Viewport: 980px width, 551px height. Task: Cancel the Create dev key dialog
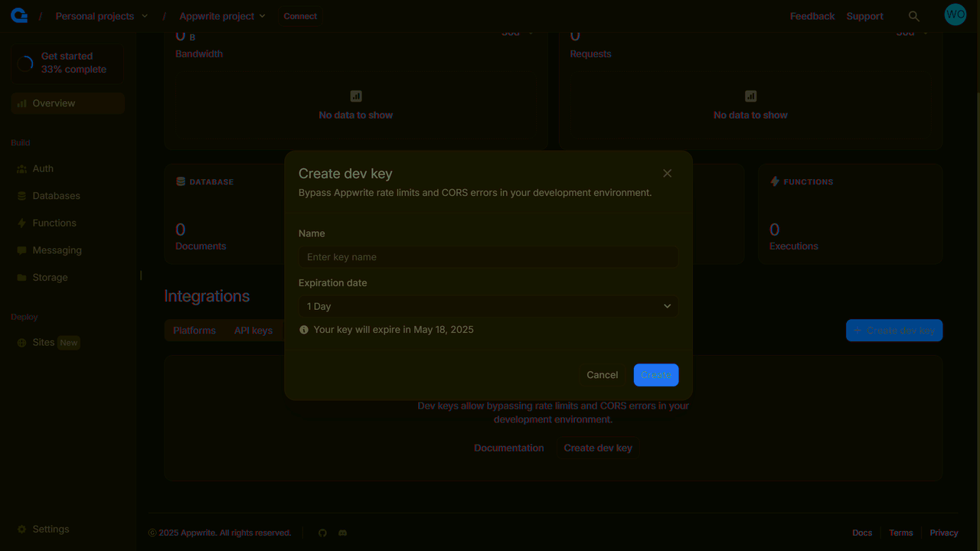pos(602,375)
